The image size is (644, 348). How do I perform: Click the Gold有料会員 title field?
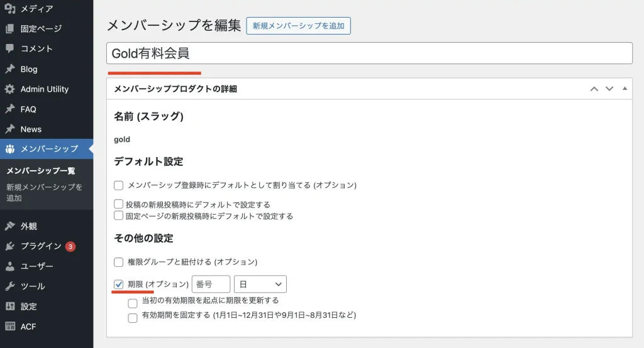[369, 53]
